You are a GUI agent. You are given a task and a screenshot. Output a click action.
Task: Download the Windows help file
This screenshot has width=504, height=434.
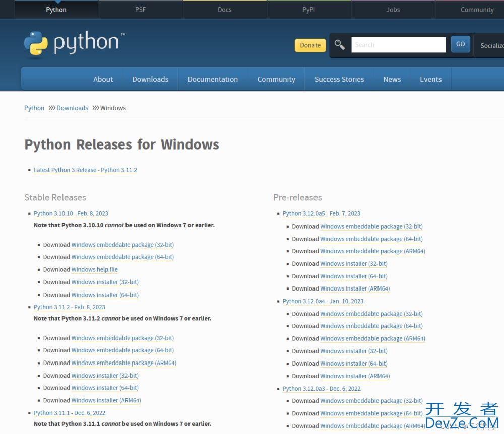pyautogui.click(x=95, y=270)
